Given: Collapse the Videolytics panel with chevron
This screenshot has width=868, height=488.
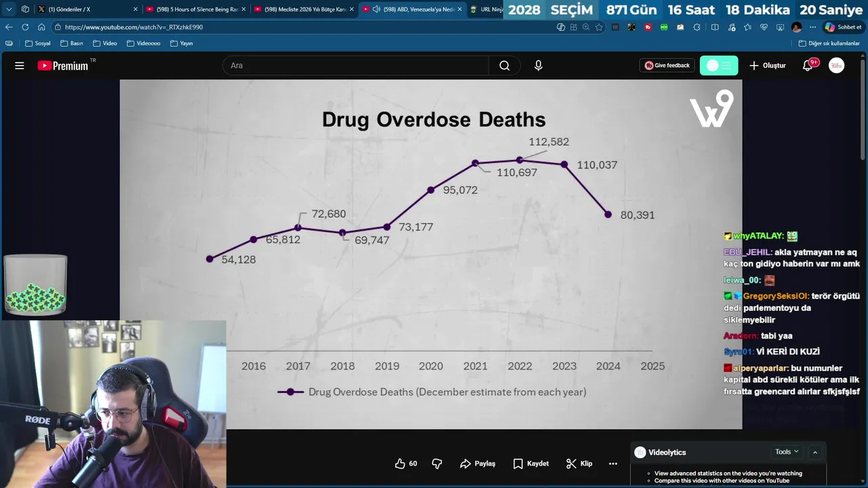Looking at the screenshot, I should pyautogui.click(x=815, y=452).
